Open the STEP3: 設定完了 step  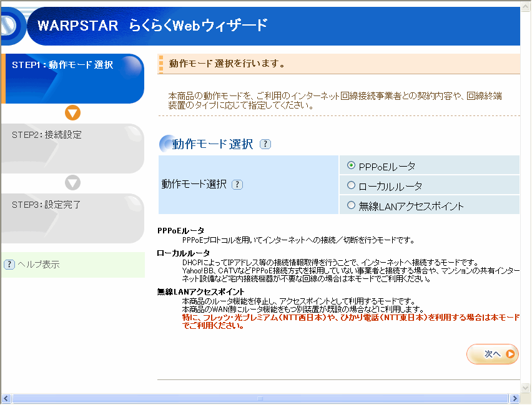coord(72,218)
